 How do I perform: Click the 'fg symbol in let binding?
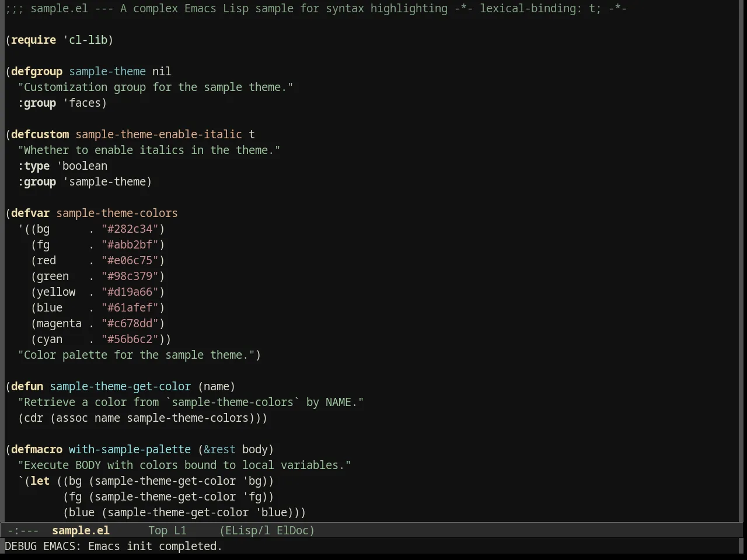coord(252,496)
